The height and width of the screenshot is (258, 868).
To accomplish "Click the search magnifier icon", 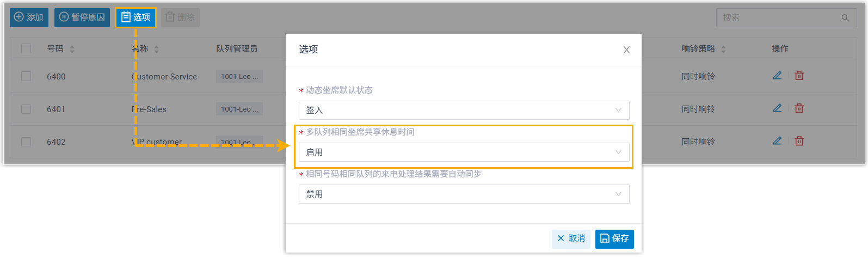I will point(845,18).
